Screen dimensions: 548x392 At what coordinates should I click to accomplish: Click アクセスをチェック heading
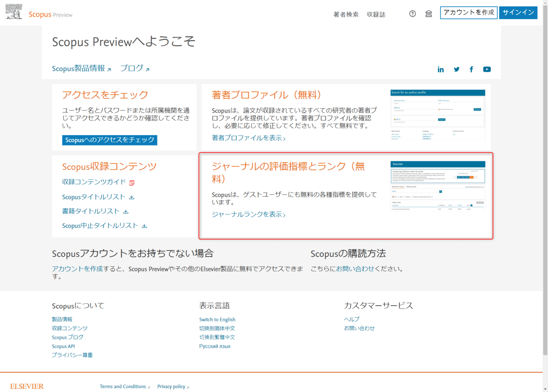tap(105, 95)
